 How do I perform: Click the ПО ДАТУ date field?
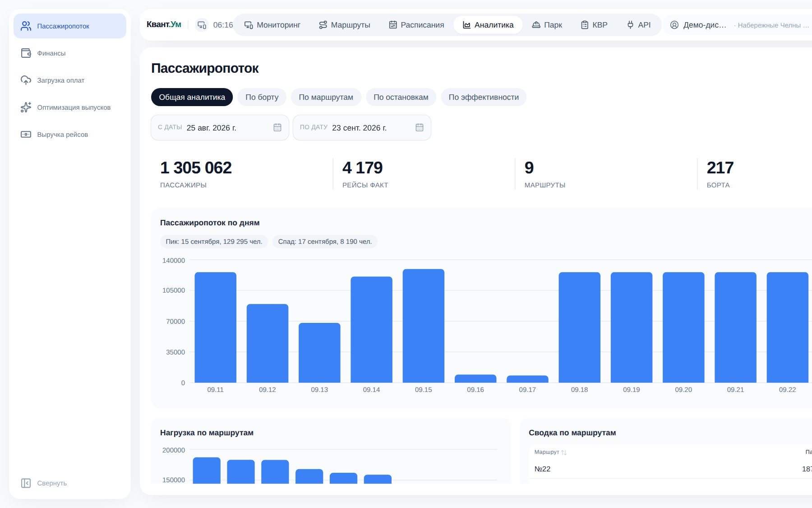[362, 128]
